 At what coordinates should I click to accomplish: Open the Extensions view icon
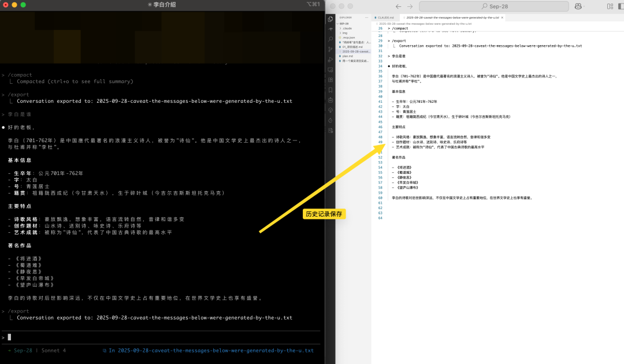(330, 80)
